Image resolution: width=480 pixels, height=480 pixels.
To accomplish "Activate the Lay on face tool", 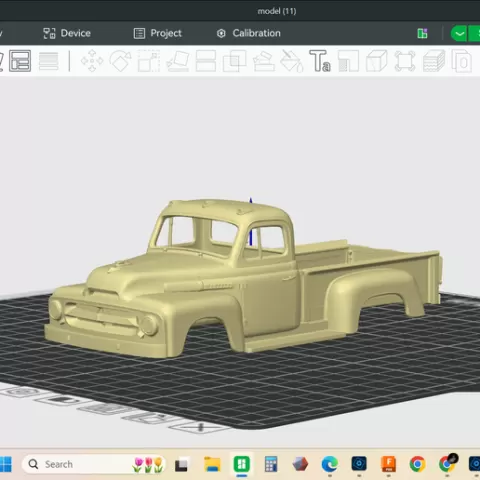I will click(x=178, y=61).
